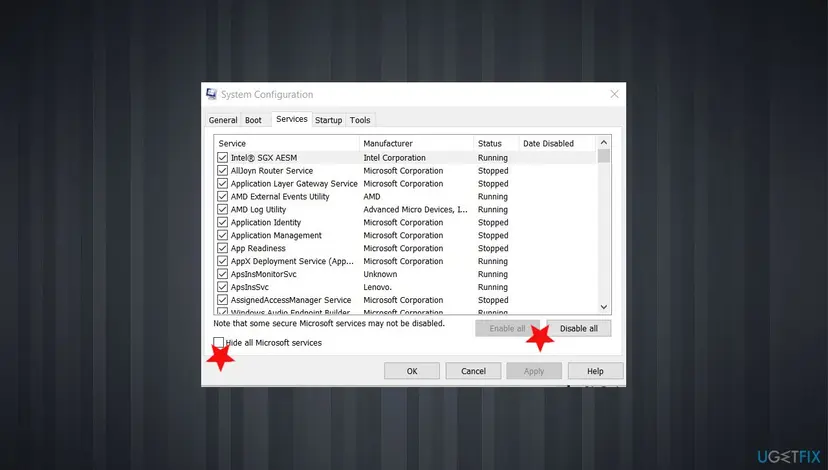The height and width of the screenshot is (470, 828).
Task: Click the Cancel button
Action: [473, 371]
